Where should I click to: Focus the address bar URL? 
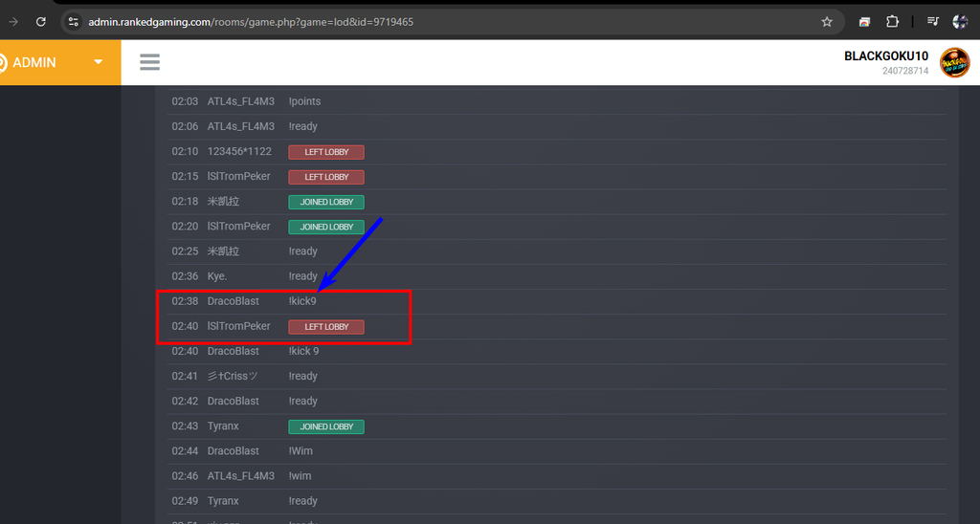click(251, 22)
